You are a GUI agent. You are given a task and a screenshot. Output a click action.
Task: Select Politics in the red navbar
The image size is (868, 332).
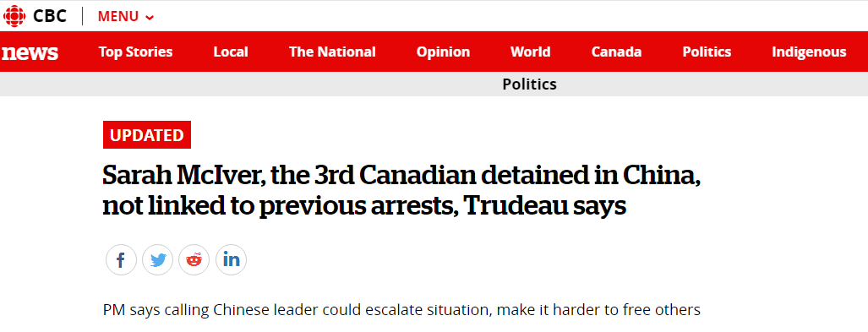click(707, 52)
